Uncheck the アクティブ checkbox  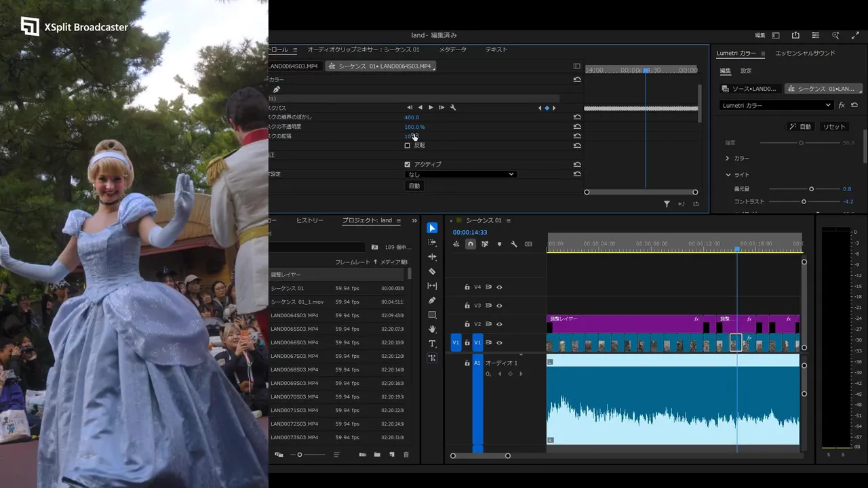(408, 165)
